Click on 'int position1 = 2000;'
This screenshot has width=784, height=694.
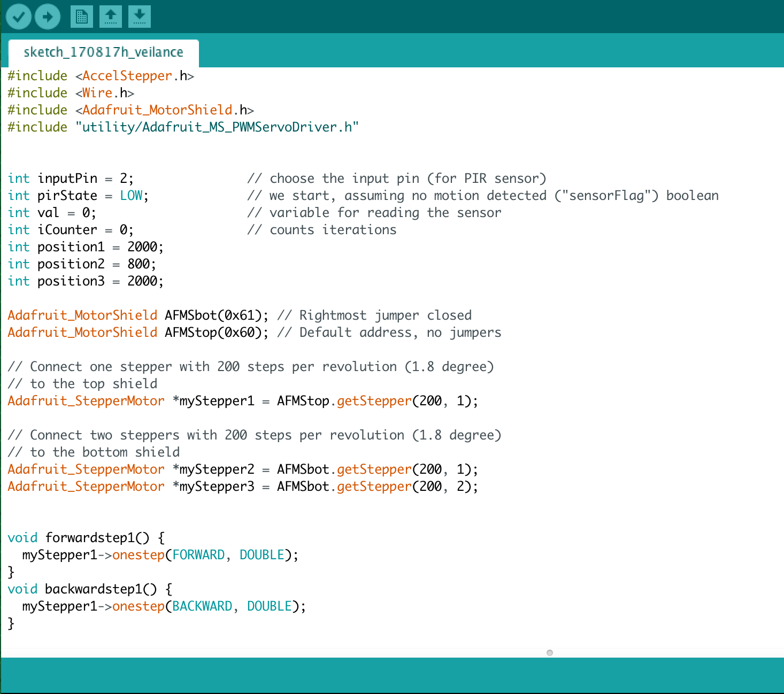pyautogui.click(x=86, y=247)
